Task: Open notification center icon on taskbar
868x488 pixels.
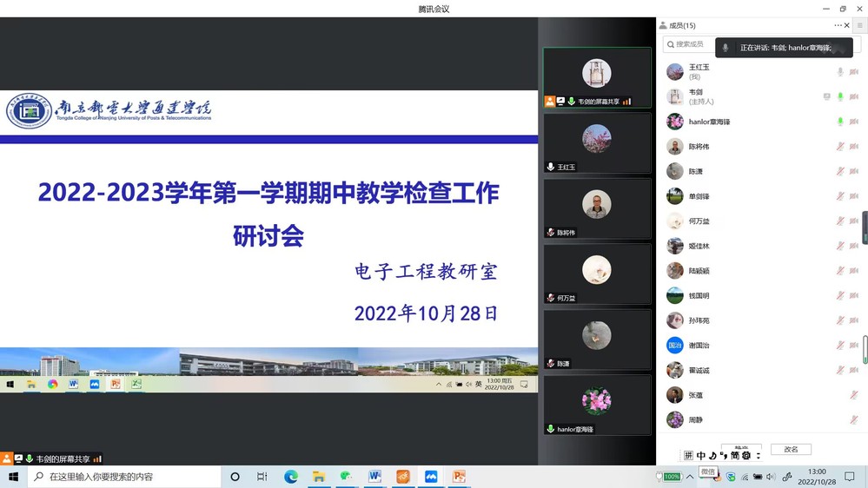Action: click(850, 477)
